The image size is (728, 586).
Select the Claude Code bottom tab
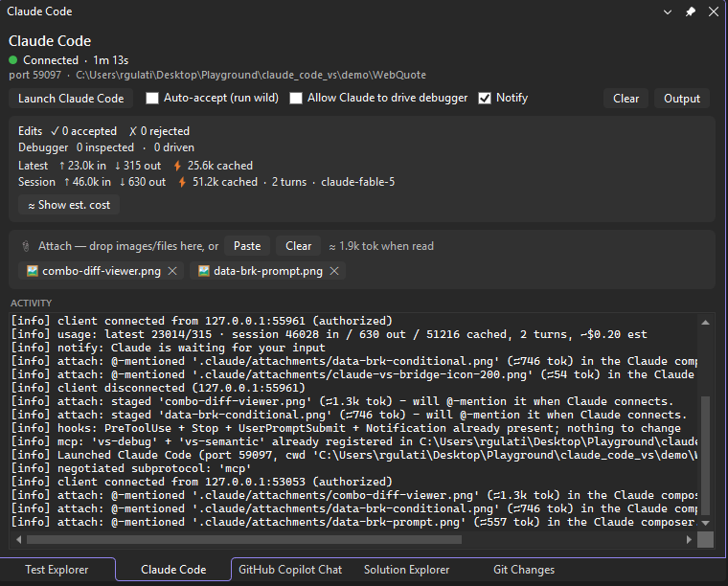(173, 570)
